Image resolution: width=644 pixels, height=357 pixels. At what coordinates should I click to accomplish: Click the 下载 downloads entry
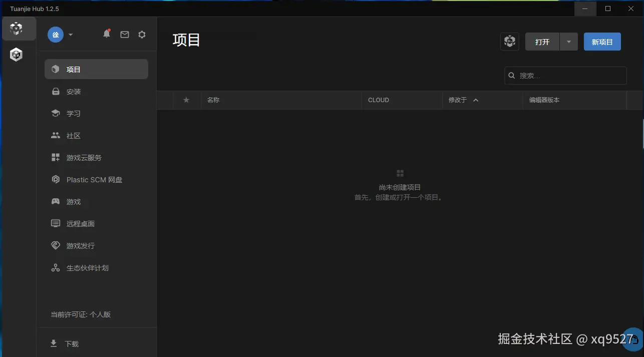click(x=96, y=344)
